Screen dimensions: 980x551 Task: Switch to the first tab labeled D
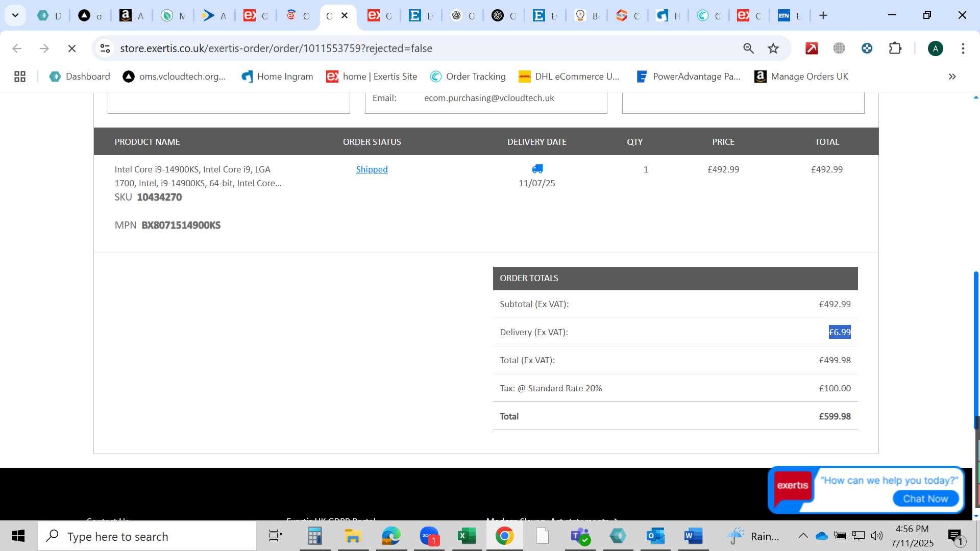(49, 16)
